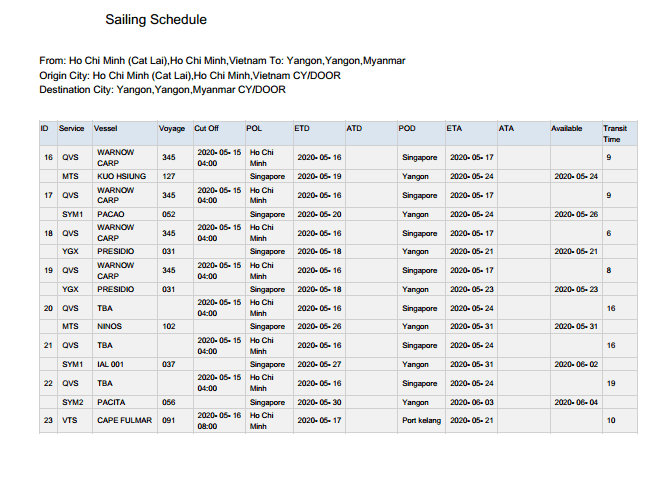Select the PACAO vessel cell
This screenshot has height=490, width=656.
(111, 214)
